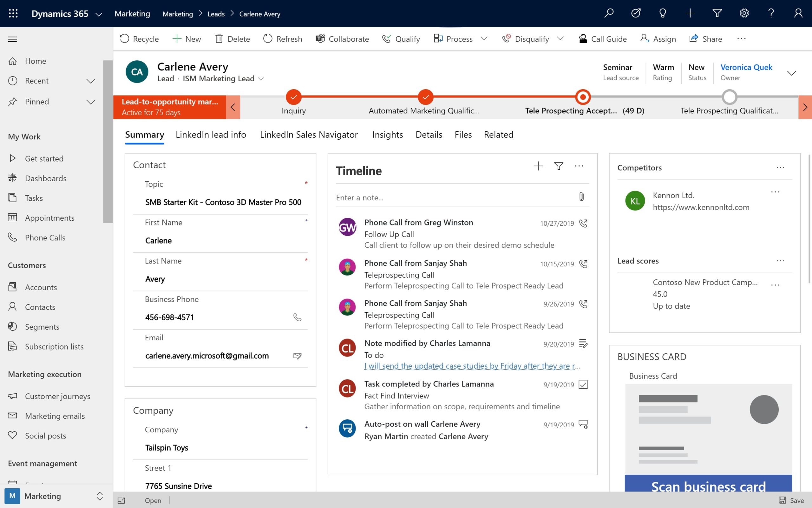The height and width of the screenshot is (508, 812).
Task: Open the app launcher waffle icon
Action: 13,13
